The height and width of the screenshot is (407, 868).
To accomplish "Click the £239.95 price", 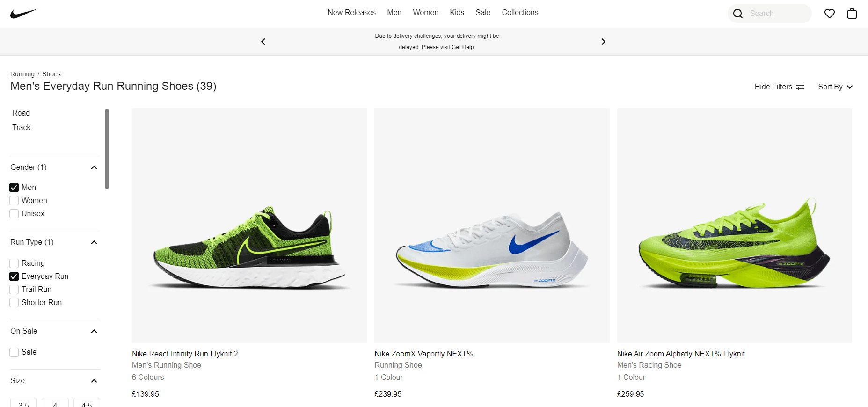I will (x=388, y=394).
